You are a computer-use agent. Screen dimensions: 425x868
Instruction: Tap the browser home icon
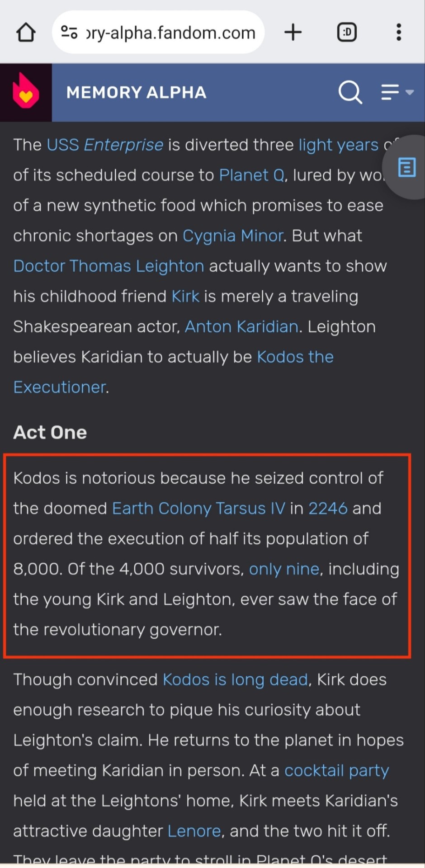pos(26,33)
